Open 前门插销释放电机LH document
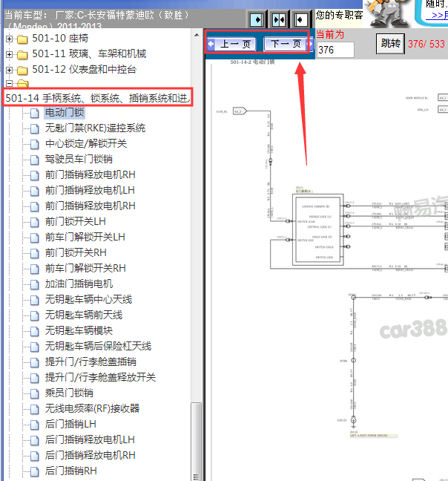The height and width of the screenshot is (481, 448). [x=90, y=191]
